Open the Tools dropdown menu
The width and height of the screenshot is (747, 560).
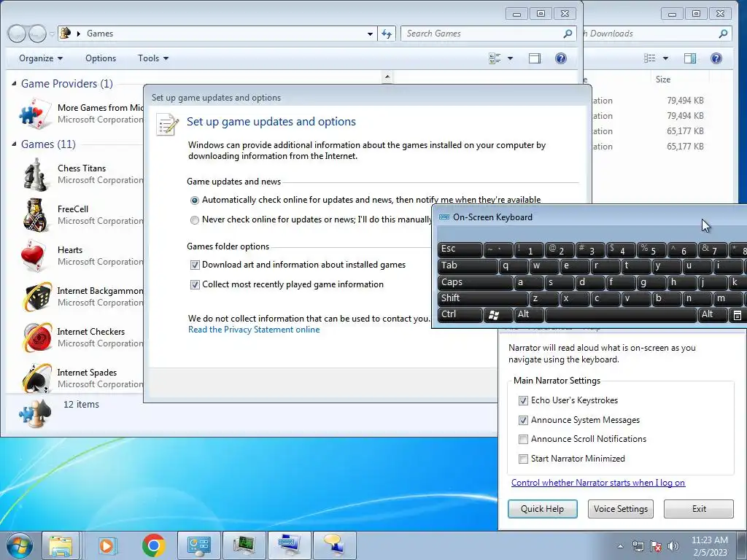153,58
